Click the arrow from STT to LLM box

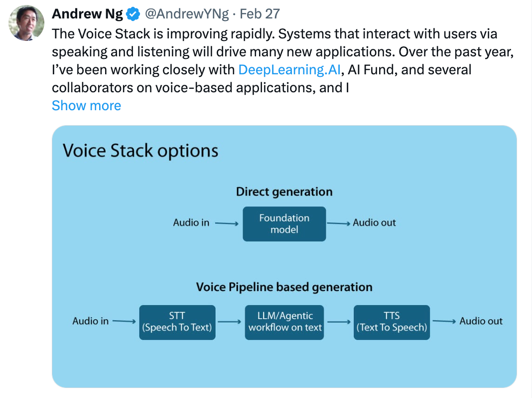229,322
